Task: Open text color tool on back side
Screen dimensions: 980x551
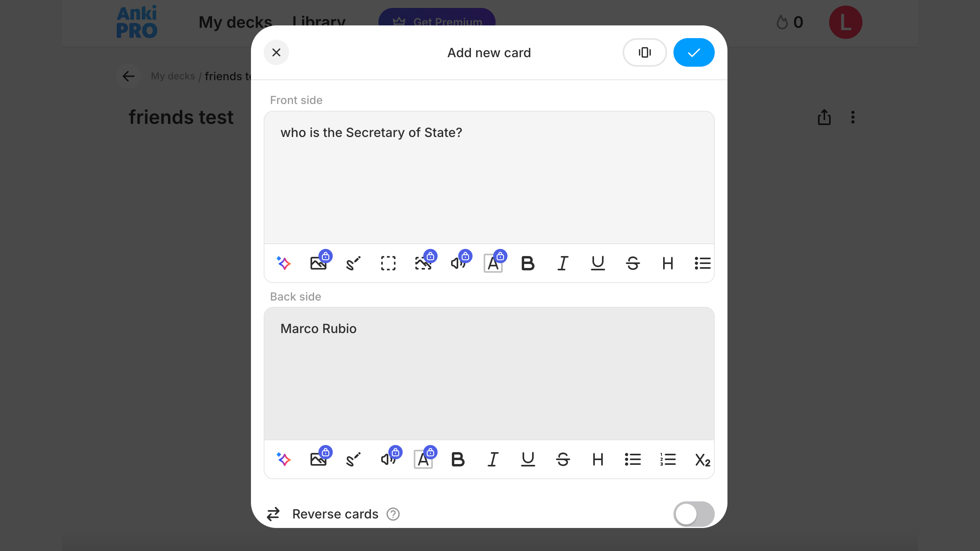Action: pyautogui.click(x=423, y=459)
